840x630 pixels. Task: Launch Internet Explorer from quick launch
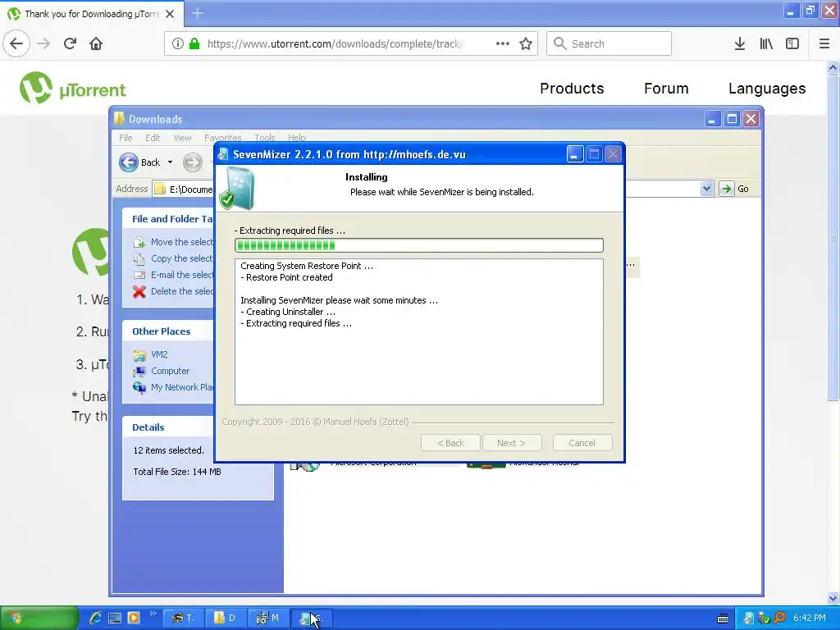pos(96,619)
